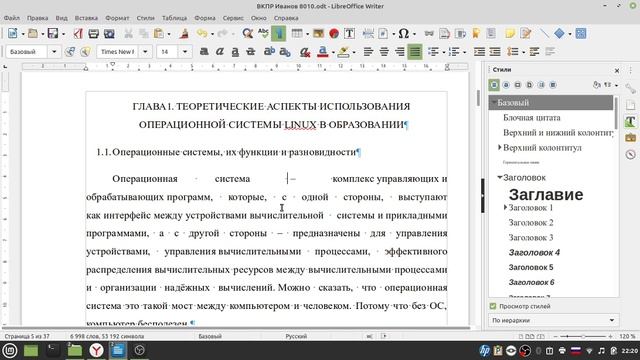Toggle italic formatting

coord(220,52)
